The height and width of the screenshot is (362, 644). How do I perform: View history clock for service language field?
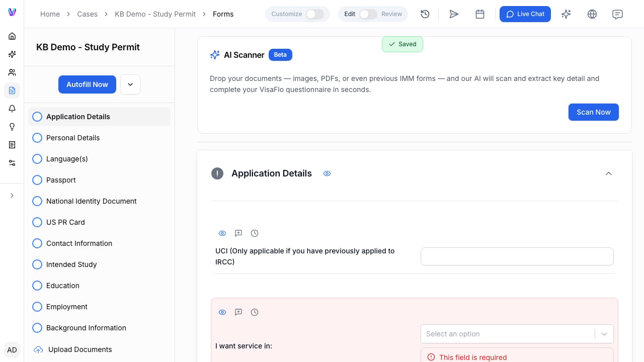pos(255,312)
